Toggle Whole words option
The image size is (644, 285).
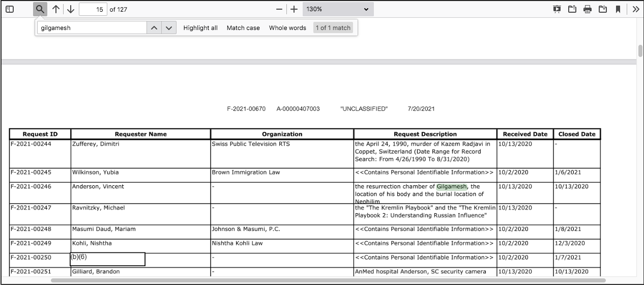(287, 28)
